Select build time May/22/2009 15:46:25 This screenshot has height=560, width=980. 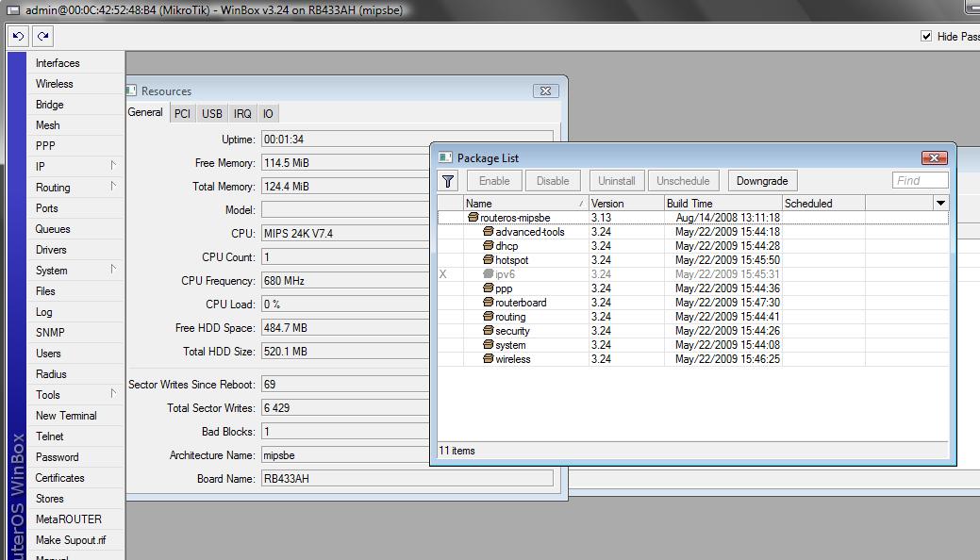coord(727,359)
